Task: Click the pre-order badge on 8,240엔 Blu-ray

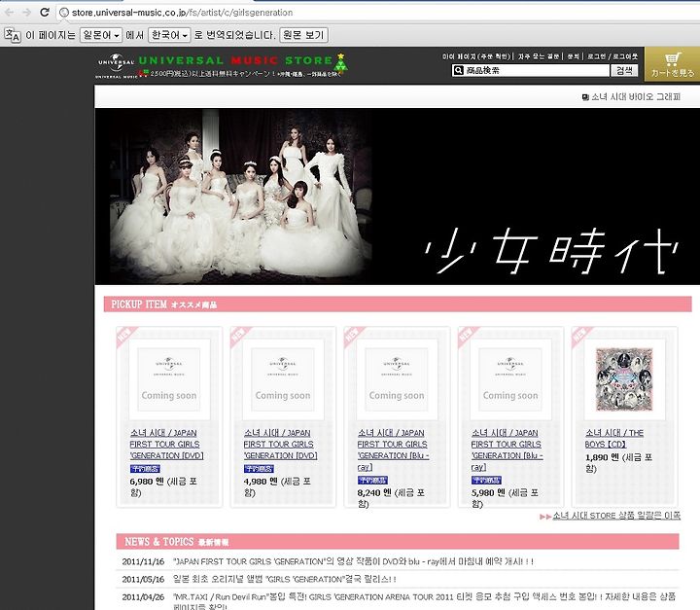Action: [372, 481]
